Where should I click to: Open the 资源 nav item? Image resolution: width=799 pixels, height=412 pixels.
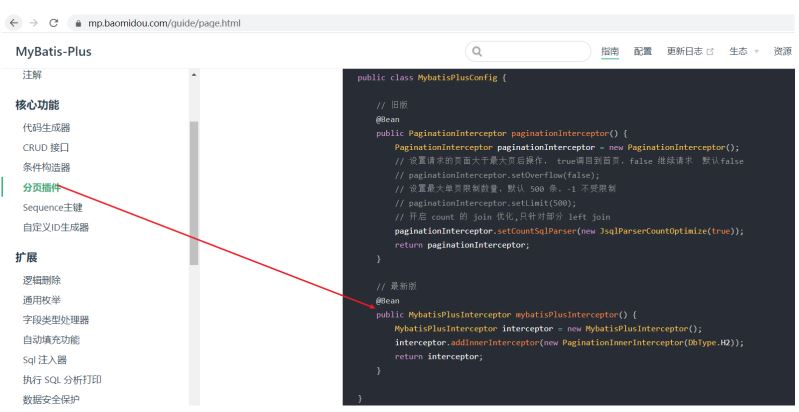[x=782, y=52]
